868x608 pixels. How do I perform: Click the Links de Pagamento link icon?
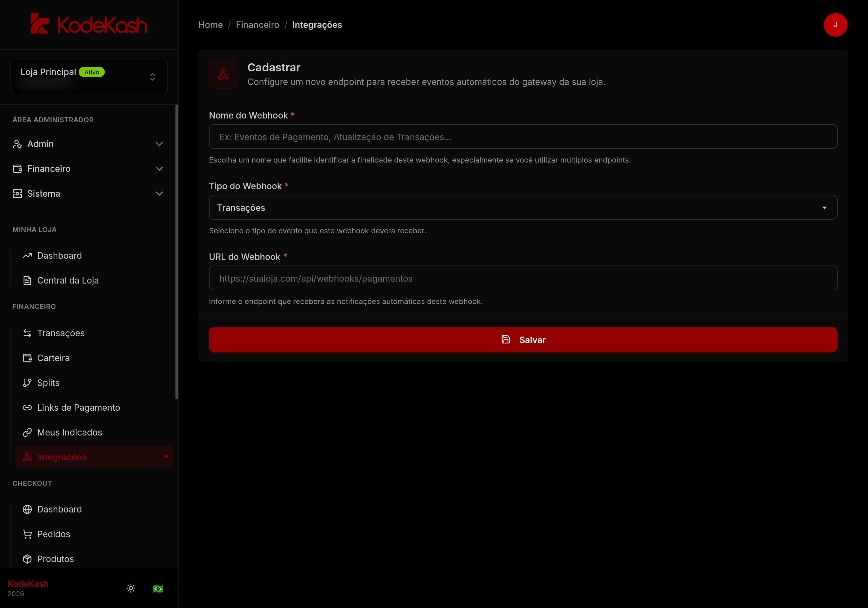[27, 408]
